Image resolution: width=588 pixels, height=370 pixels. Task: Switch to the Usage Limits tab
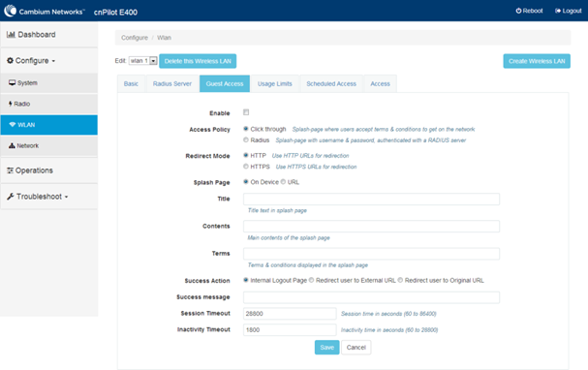coord(275,83)
